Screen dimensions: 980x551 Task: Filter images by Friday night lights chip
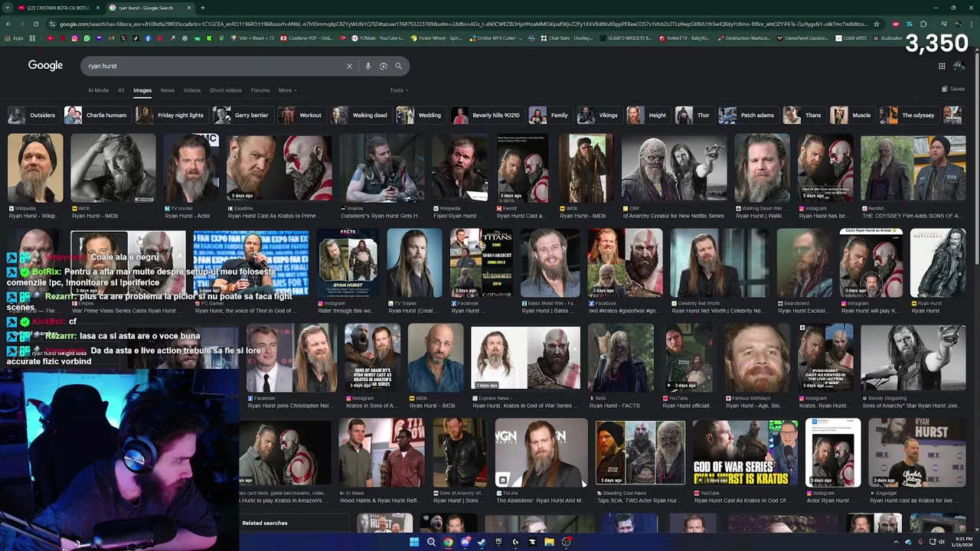(x=171, y=115)
